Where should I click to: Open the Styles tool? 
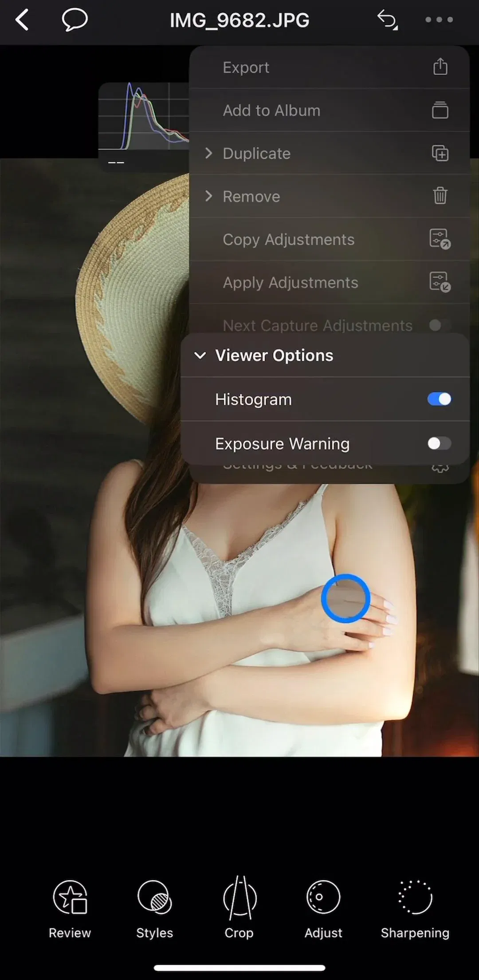pyautogui.click(x=154, y=909)
